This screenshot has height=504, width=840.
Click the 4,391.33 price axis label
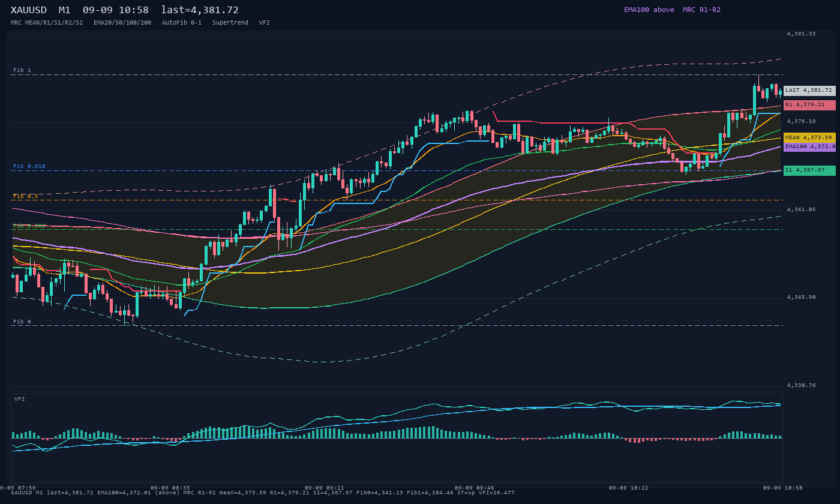pos(801,34)
